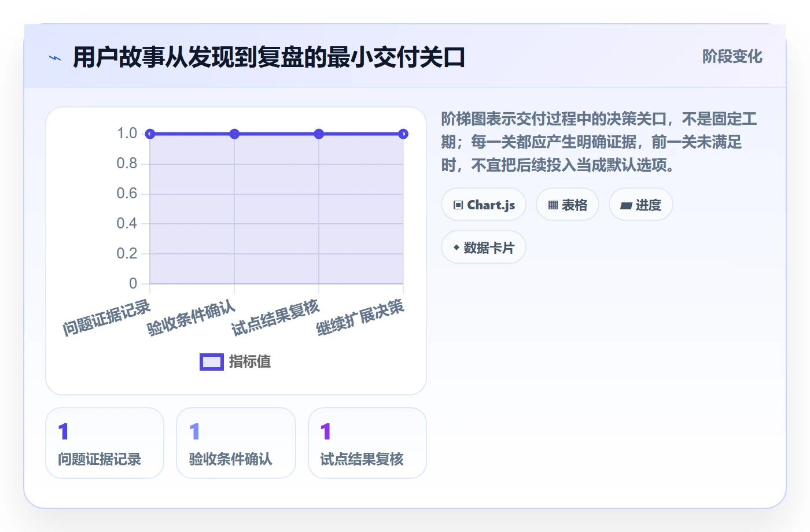The width and height of the screenshot is (810, 532).
Task: Click the data point above 继续扩展决策
Action: click(x=403, y=134)
